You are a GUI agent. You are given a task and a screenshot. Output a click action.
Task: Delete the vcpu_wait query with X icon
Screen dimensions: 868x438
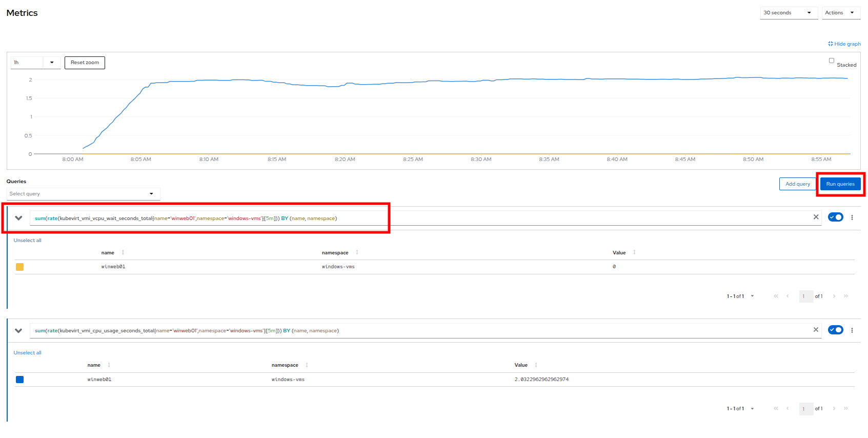click(816, 217)
